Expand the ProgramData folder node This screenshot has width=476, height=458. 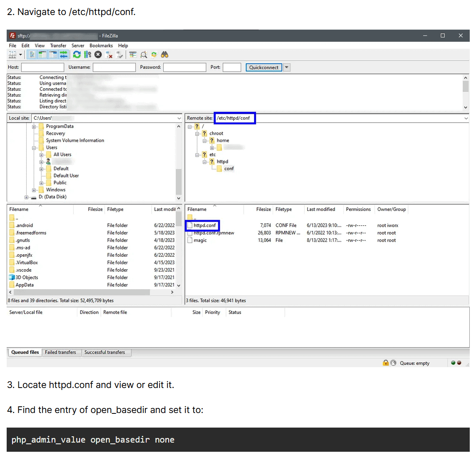point(34,127)
